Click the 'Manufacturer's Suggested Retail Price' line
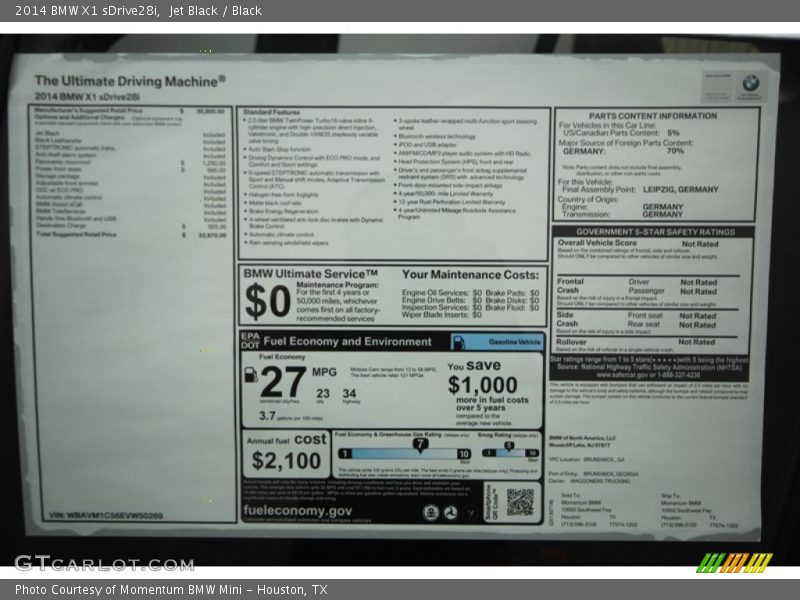The image size is (800, 600). [x=129, y=110]
